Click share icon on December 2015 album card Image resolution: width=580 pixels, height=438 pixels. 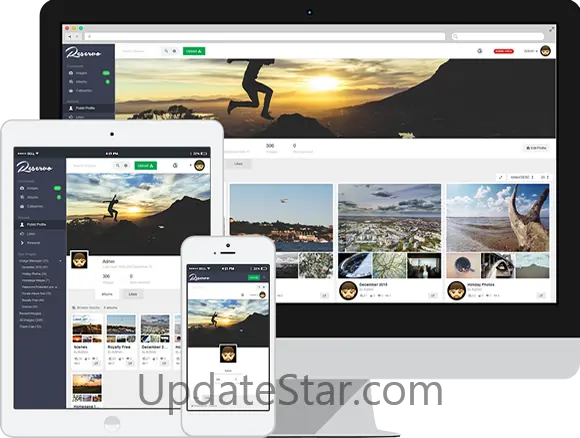click(433, 296)
